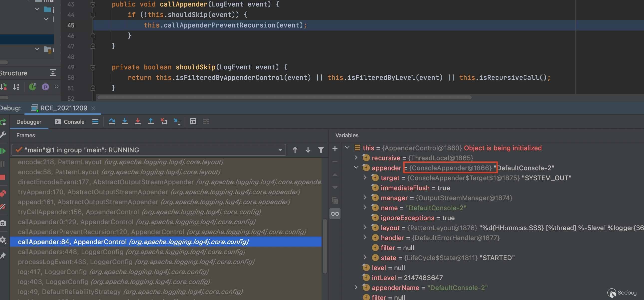Click the Run to Cursor icon
This screenshot has height=300, width=644.
177,122
